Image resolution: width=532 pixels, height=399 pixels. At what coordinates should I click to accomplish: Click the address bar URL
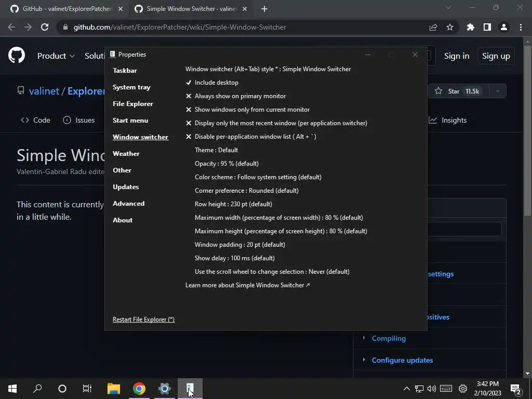click(180, 27)
